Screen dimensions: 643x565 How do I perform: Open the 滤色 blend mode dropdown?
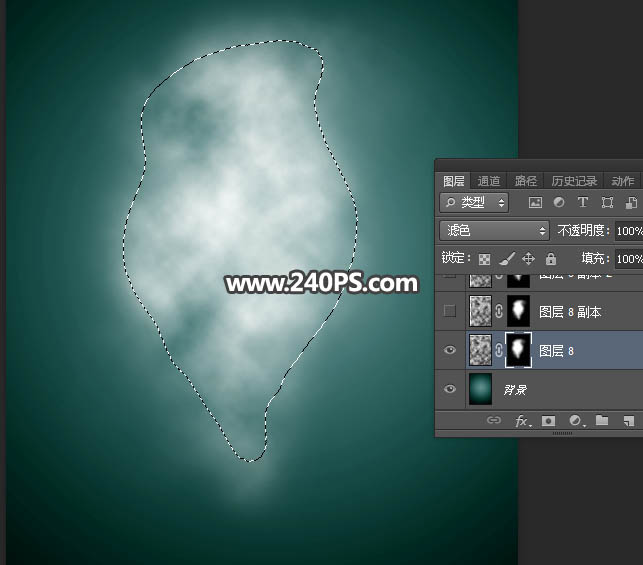(x=496, y=231)
